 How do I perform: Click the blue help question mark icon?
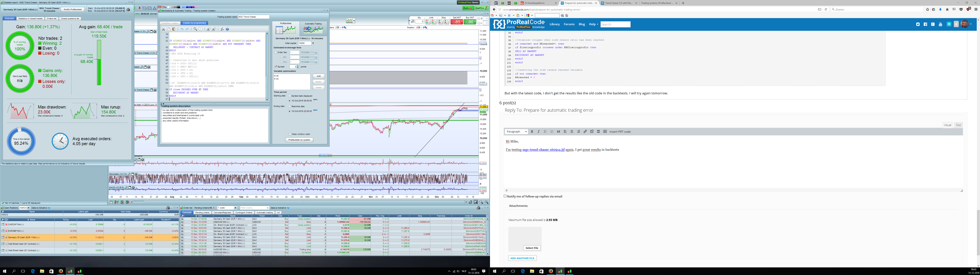(228, 29)
